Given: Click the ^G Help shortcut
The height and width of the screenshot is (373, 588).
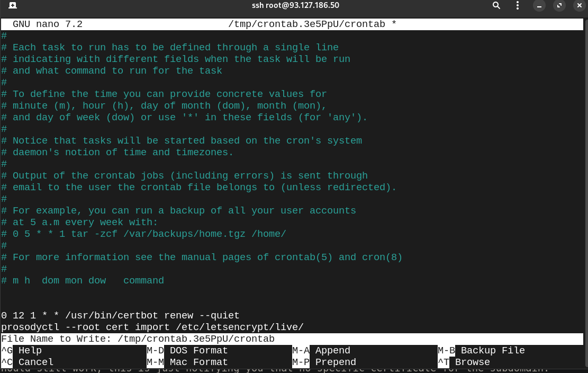Looking at the screenshot, I should pyautogui.click(x=21, y=351).
